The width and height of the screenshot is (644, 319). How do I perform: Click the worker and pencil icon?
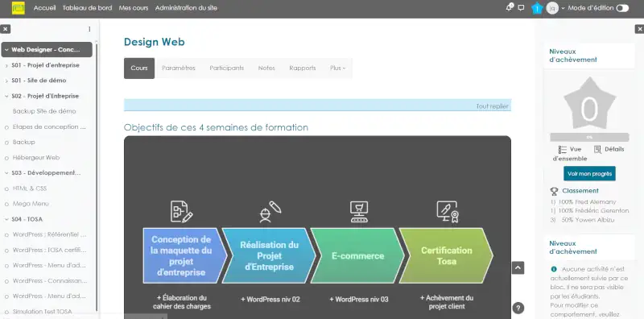[270, 212]
